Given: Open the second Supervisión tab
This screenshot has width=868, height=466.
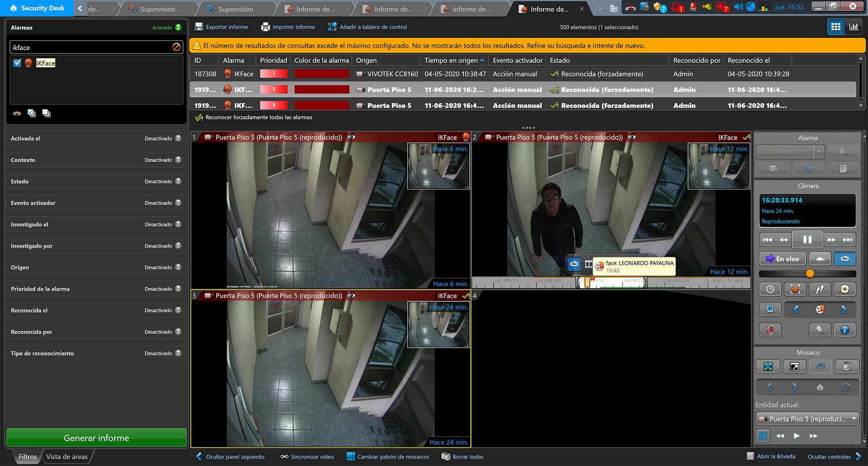Looking at the screenshot, I should 235,9.
